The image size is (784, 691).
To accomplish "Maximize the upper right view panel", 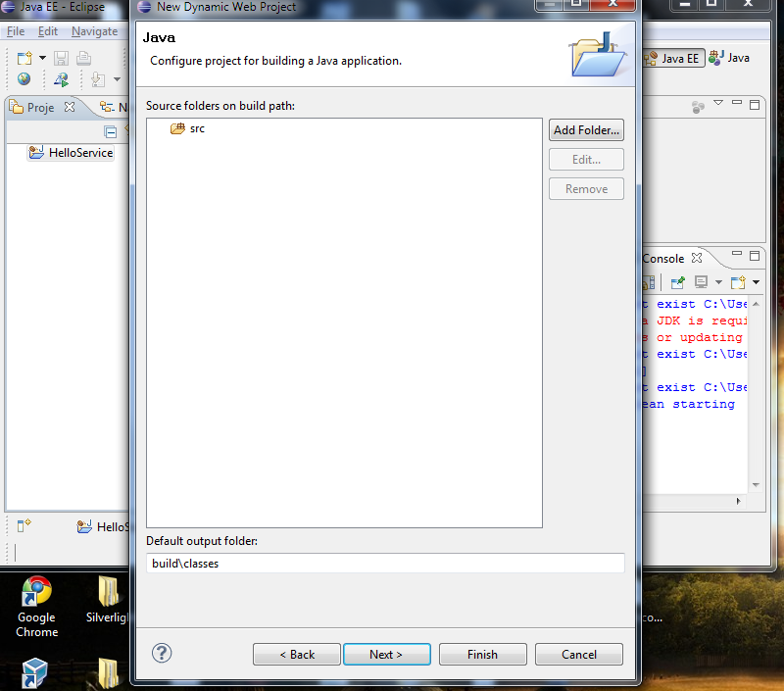I will pos(755,105).
